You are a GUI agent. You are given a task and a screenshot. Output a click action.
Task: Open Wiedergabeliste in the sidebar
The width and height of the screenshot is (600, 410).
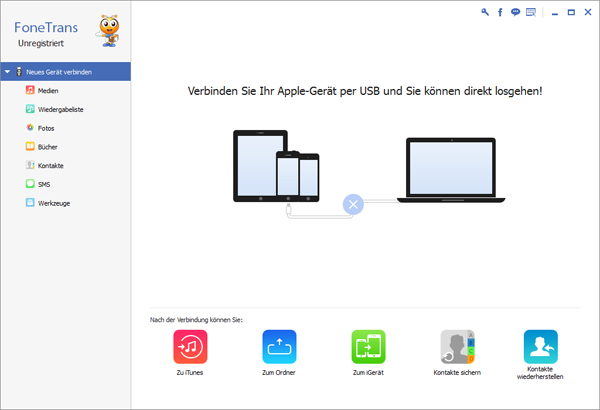point(59,109)
